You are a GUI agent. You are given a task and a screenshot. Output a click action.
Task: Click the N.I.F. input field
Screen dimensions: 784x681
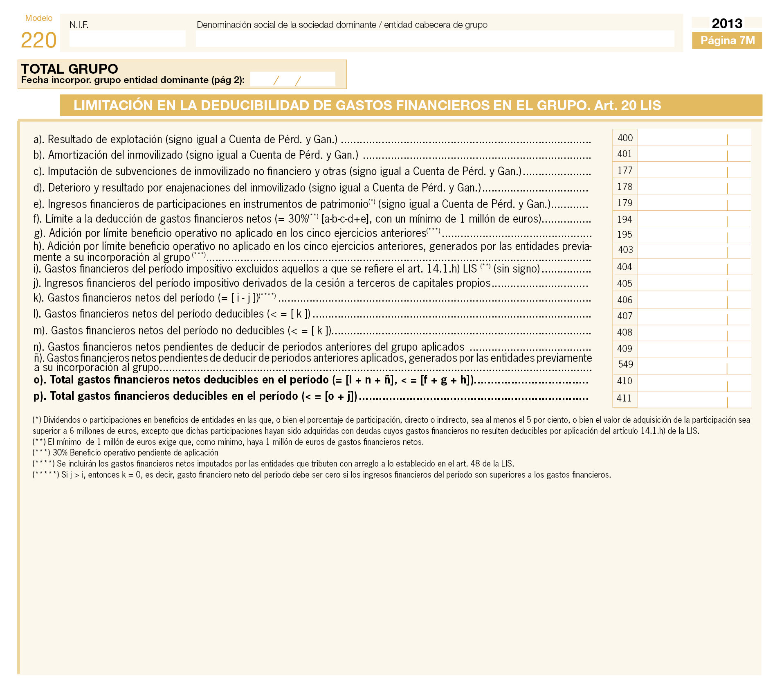127,38
